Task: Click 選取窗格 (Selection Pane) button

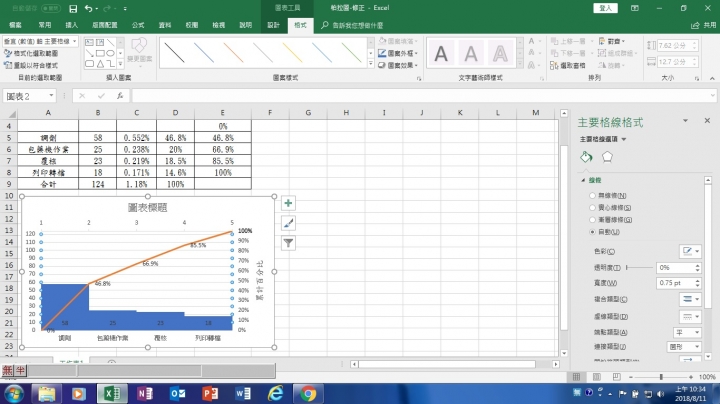Action: pyautogui.click(x=568, y=65)
